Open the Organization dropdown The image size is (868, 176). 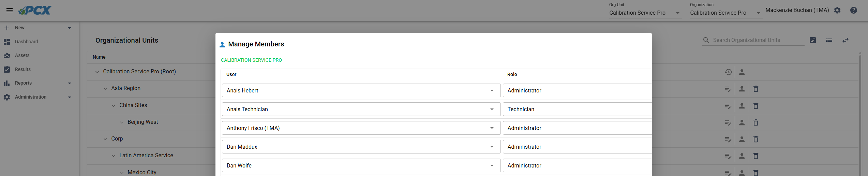[726, 13]
